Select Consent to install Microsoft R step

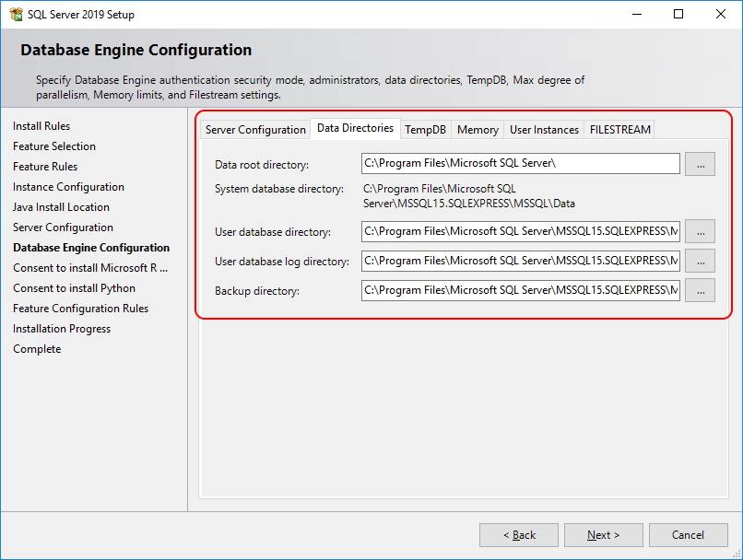tap(90, 268)
